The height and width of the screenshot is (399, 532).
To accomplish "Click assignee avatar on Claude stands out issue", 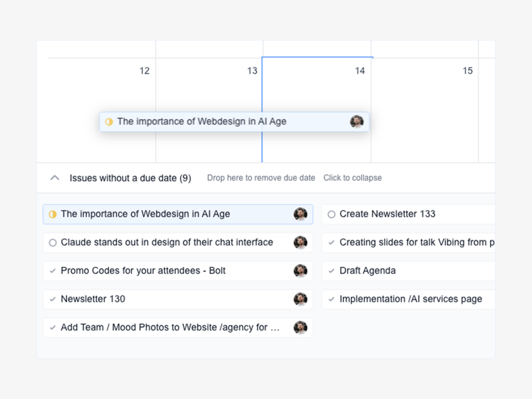I will 300,242.
